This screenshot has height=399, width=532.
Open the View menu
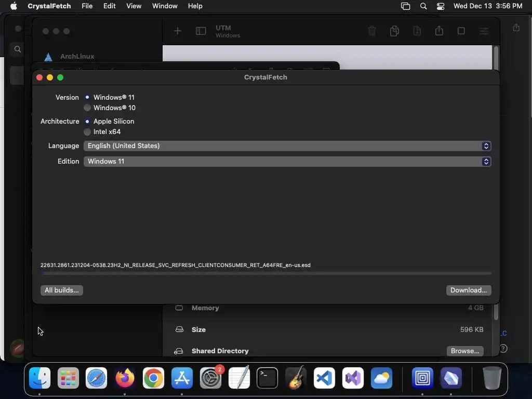(x=134, y=6)
